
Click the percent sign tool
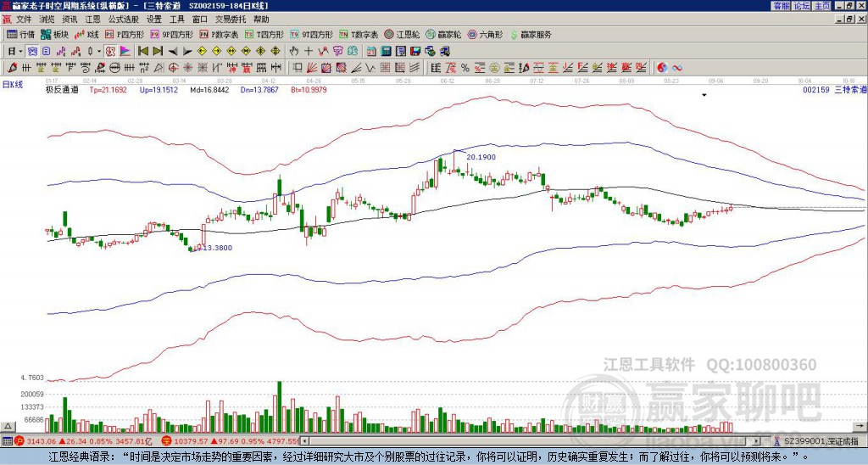click(465, 68)
